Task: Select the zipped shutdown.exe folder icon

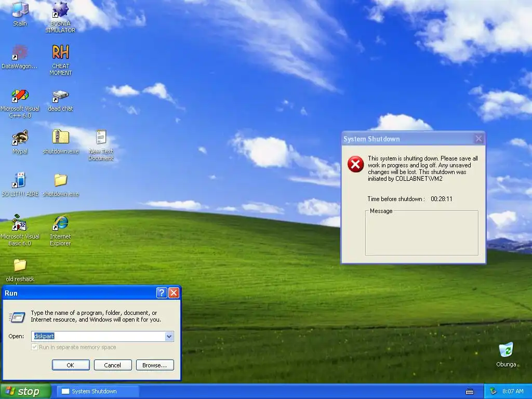Action: click(61, 142)
